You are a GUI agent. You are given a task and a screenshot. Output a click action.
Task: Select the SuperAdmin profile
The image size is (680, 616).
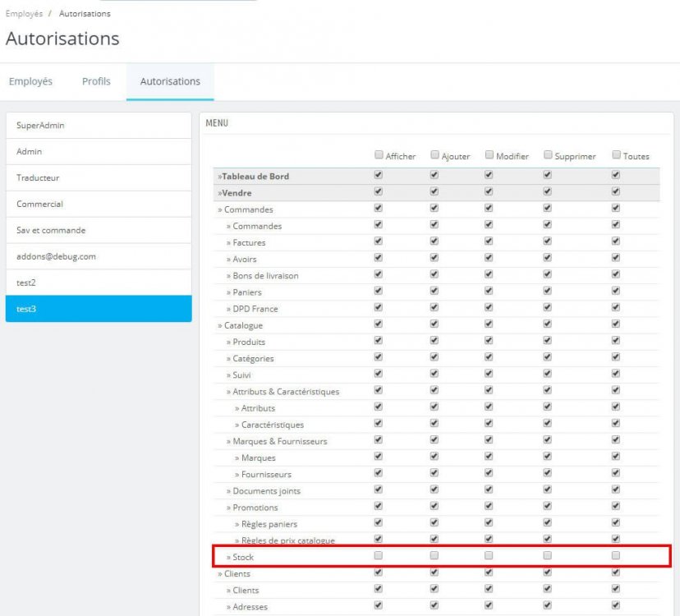99,126
